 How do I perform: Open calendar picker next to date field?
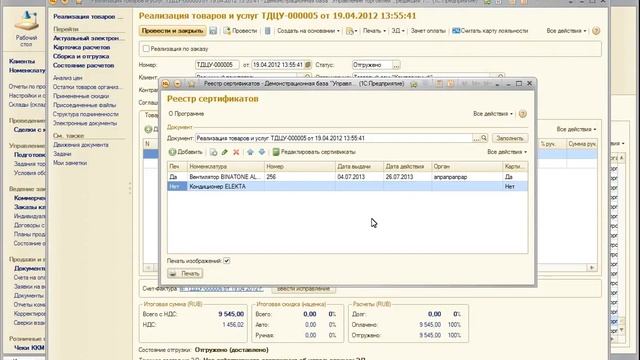(x=308, y=65)
